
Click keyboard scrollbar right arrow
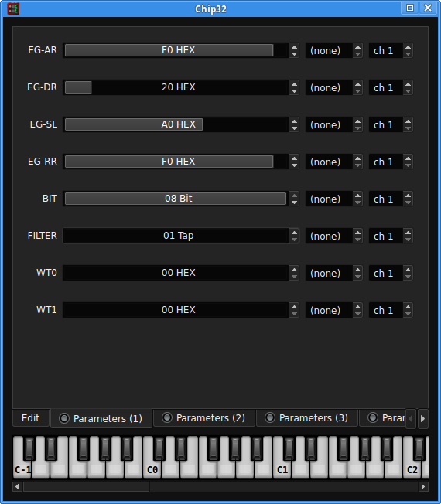(x=423, y=486)
